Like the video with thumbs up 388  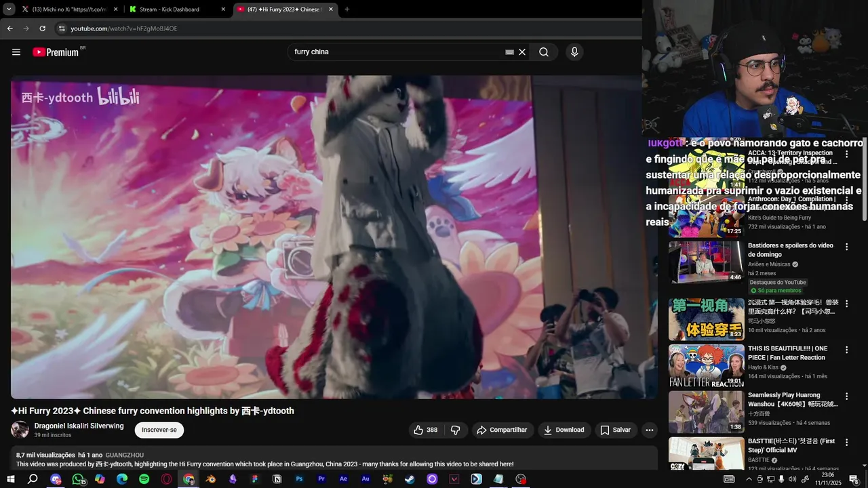tap(425, 430)
